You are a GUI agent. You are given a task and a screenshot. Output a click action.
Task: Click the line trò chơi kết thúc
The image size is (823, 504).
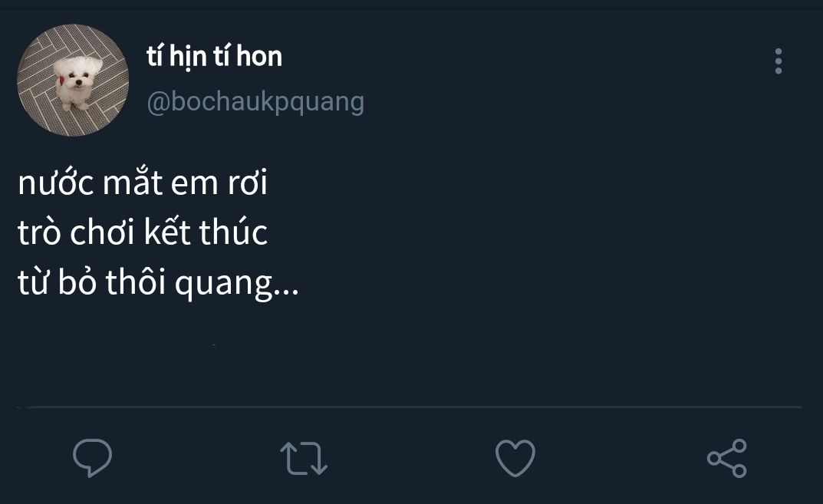(x=143, y=232)
